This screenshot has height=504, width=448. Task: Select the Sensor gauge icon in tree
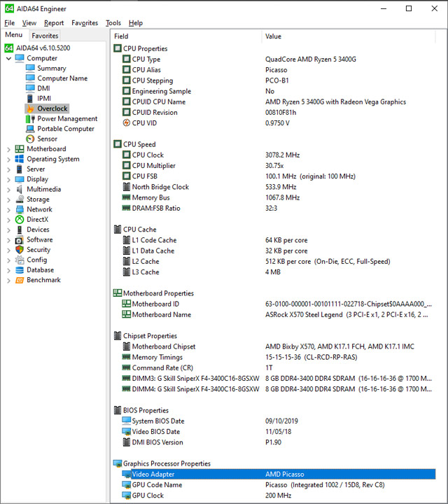point(30,139)
